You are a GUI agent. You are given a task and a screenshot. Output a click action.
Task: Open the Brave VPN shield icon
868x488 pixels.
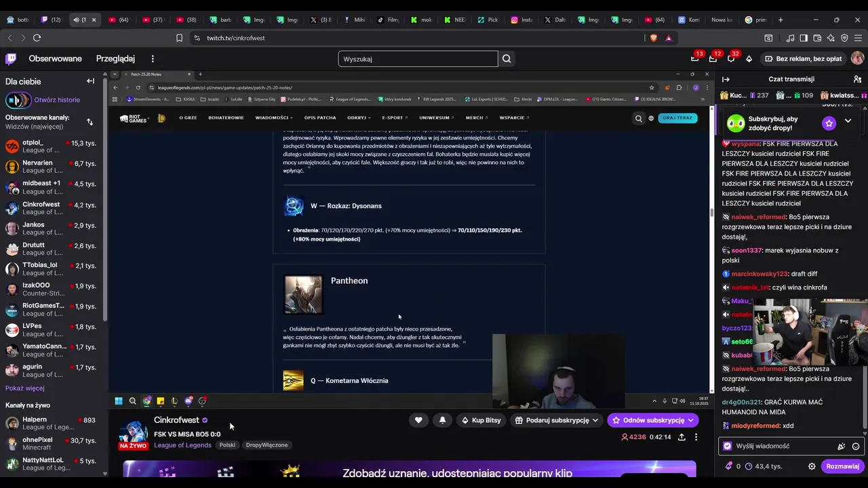pyautogui.click(x=844, y=38)
